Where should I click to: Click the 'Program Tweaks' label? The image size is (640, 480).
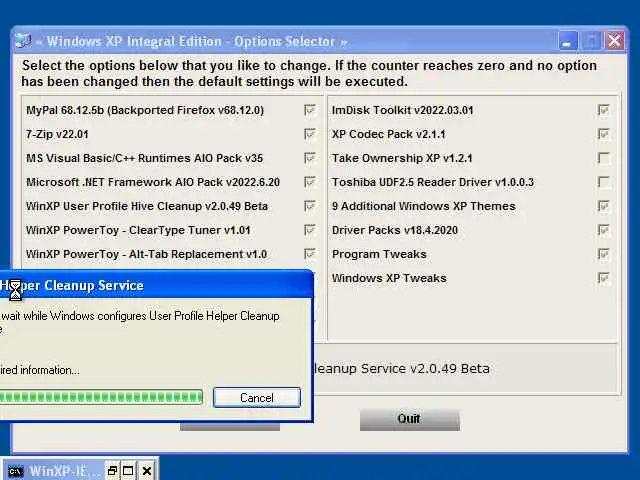379,254
